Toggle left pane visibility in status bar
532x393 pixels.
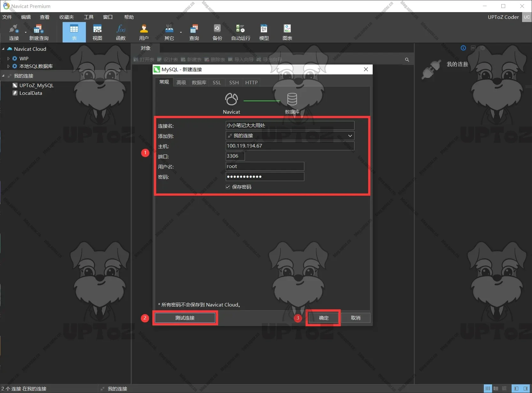coord(516,389)
